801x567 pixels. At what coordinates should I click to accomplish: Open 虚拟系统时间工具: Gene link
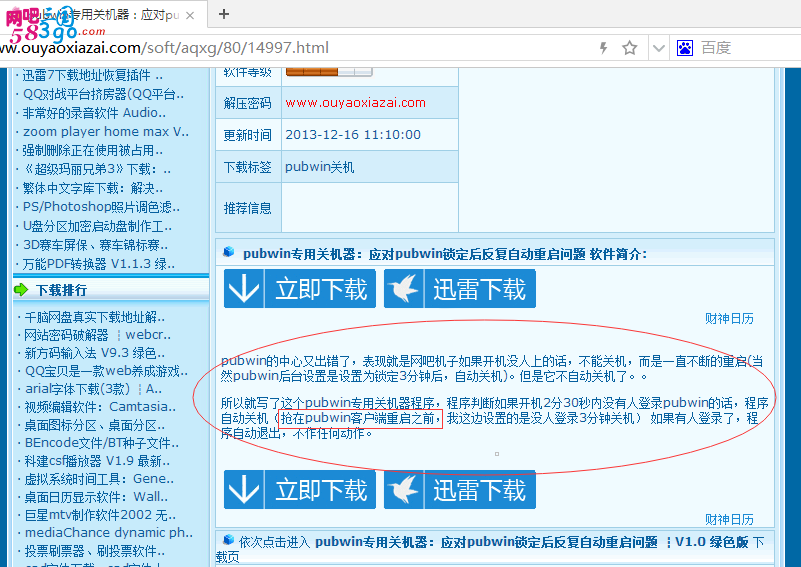click(x=99, y=479)
